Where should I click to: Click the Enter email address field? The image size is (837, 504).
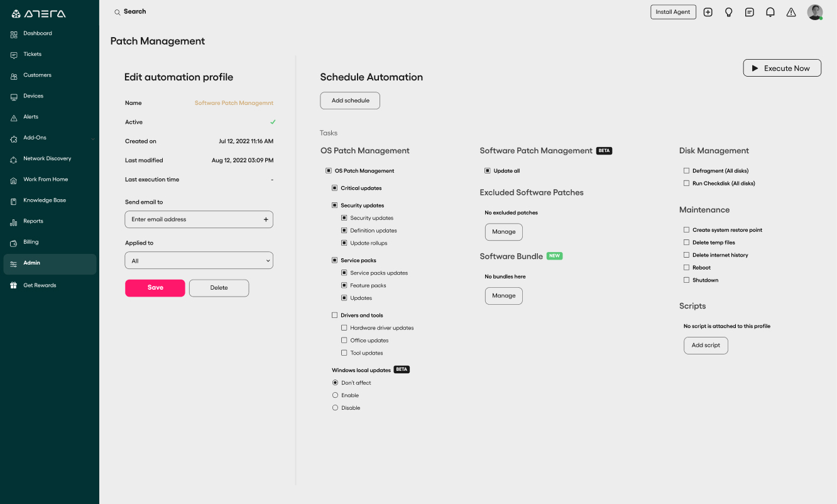(199, 219)
